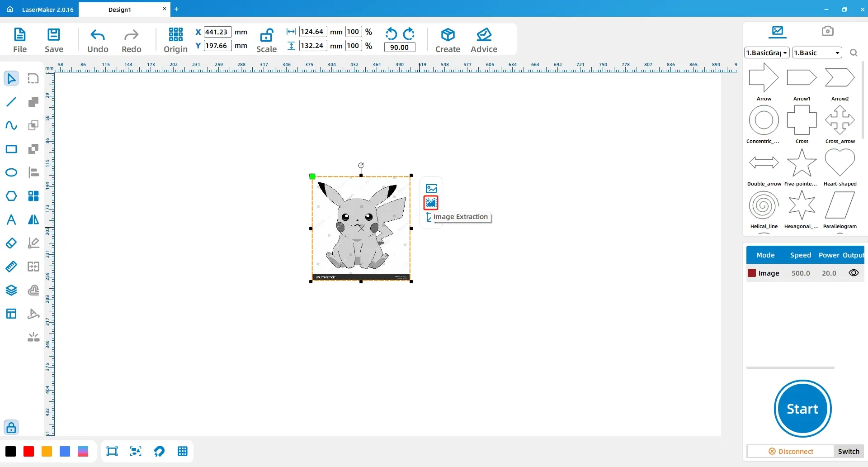This screenshot has width=868, height=467.
Task: Open the File menu
Action: click(20, 40)
